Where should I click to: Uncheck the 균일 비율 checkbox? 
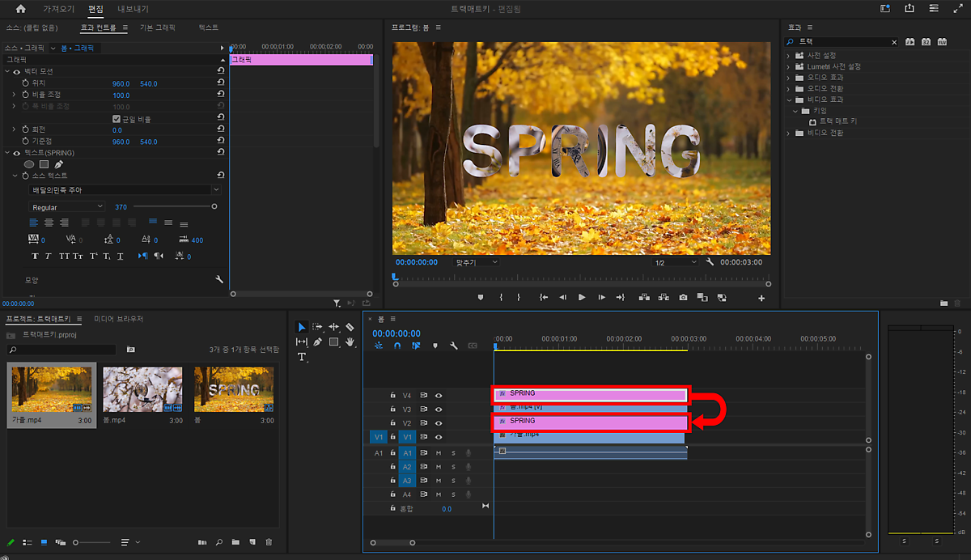tap(117, 119)
